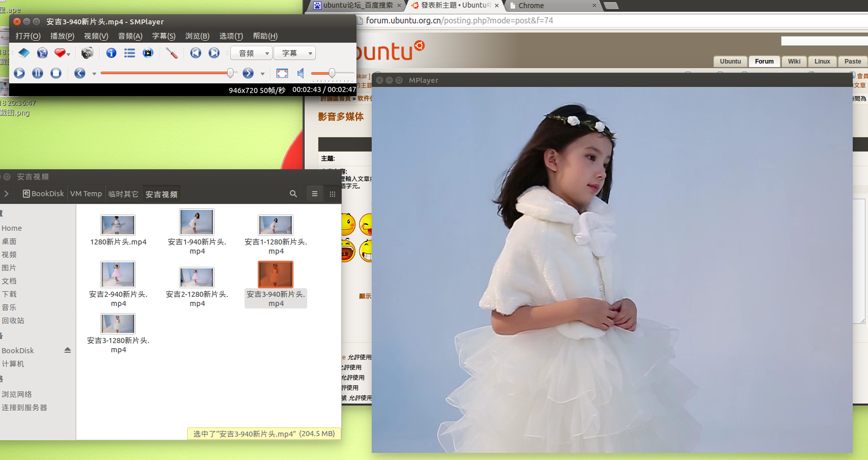Click the open file icon in SMPlayer toolbar

tap(24, 53)
